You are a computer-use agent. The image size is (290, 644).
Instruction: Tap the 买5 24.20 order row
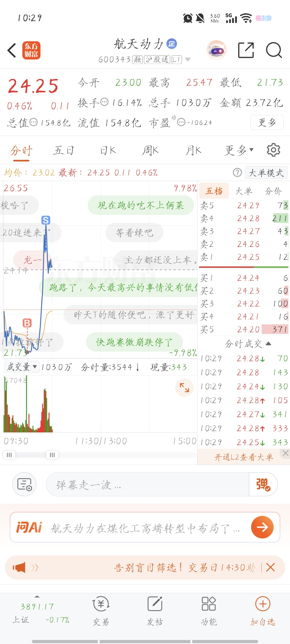point(244,330)
